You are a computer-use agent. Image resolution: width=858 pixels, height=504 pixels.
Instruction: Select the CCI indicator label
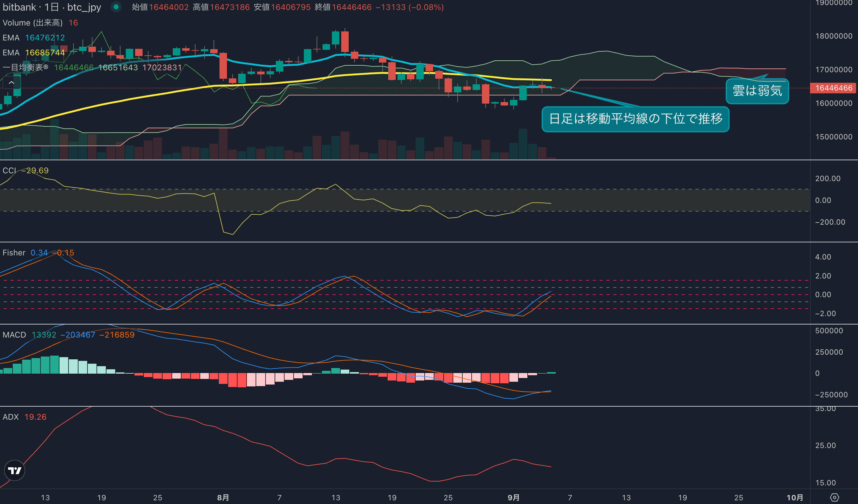pos(9,170)
